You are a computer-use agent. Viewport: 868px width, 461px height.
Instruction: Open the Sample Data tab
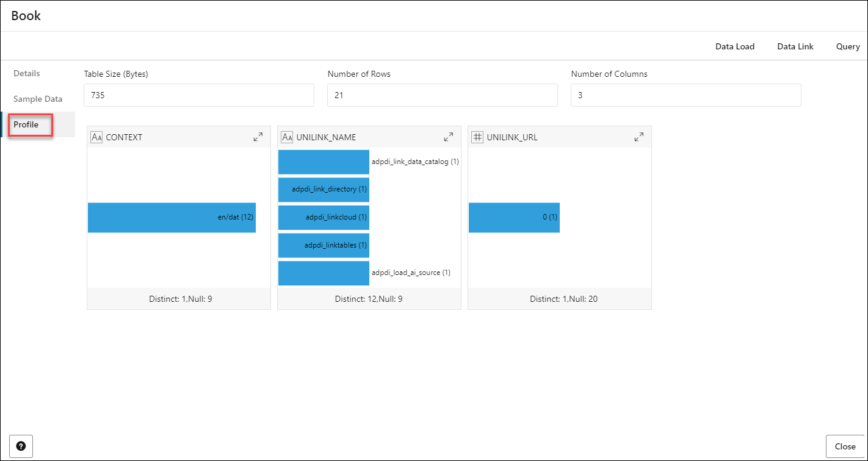pos(38,99)
